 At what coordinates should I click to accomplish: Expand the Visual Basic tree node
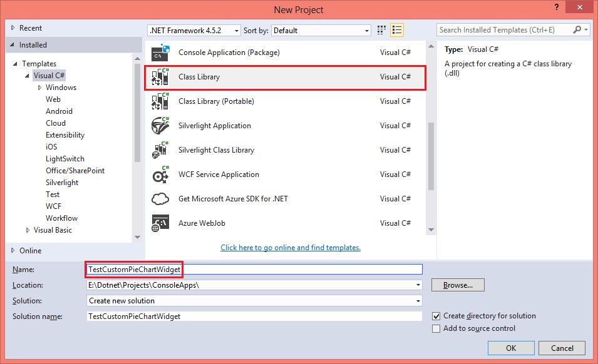pos(28,230)
